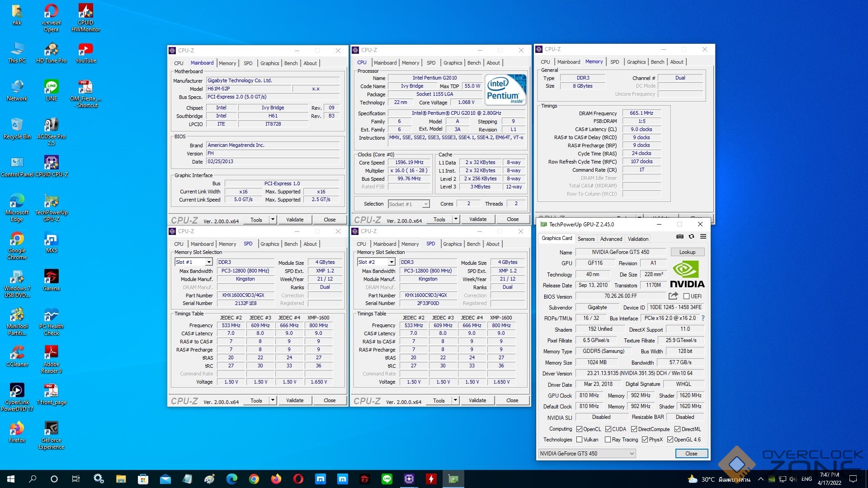Click the Lookup button in GPU-Z
This screenshot has height=488, width=868.
[x=687, y=252]
